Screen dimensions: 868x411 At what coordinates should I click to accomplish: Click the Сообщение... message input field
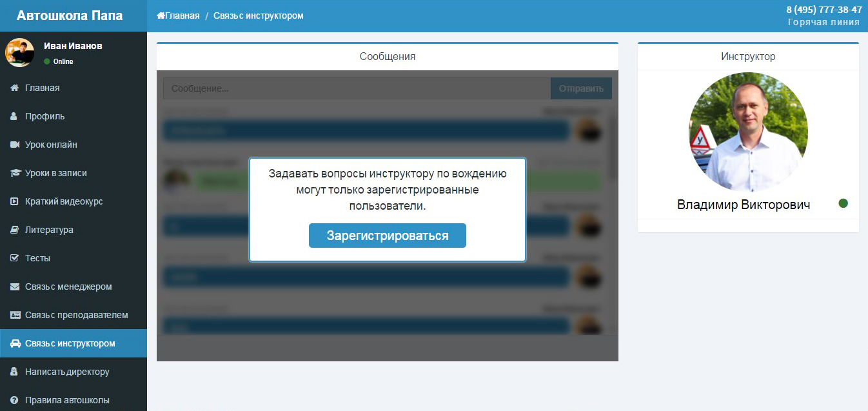pos(357,88)
